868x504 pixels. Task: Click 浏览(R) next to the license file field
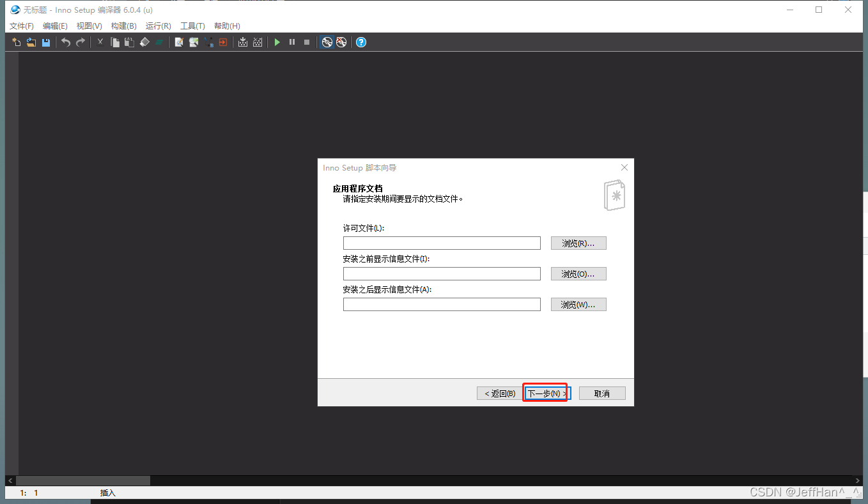click(x=578, y=243)
